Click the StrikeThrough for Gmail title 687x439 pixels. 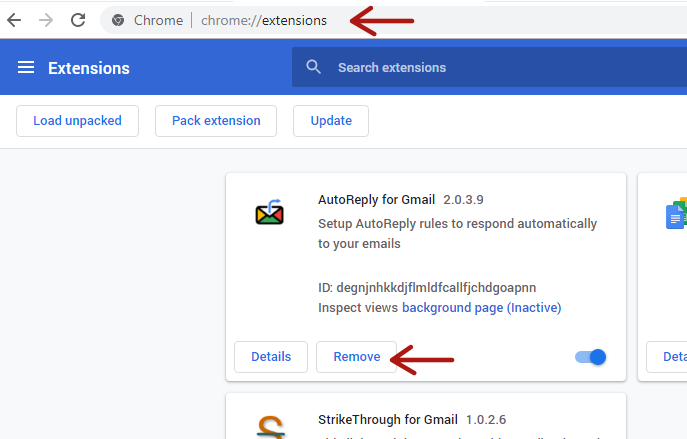click(x=388, y=420)
